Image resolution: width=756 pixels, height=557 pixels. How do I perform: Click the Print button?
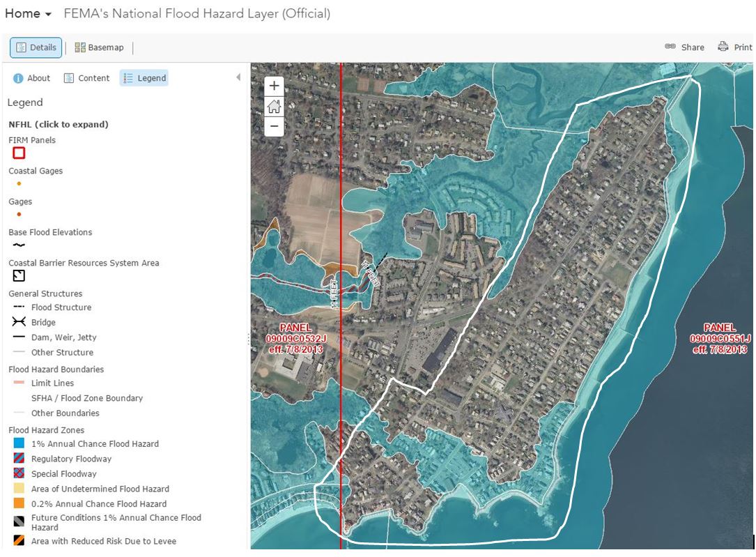pyautogui.click(x=735, y=47)
